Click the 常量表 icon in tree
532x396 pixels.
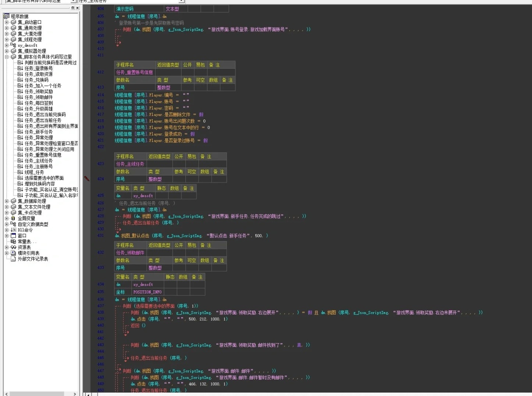pos(13,242)
